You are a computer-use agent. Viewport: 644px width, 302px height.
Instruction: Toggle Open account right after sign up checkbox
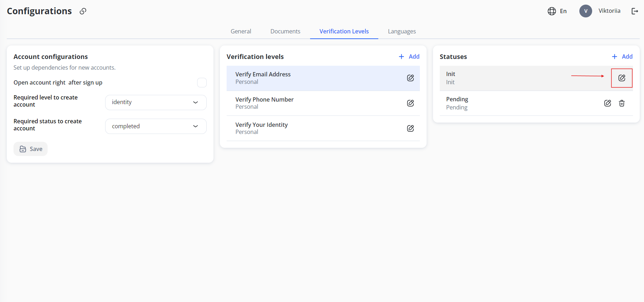click(x=202, y=82)
